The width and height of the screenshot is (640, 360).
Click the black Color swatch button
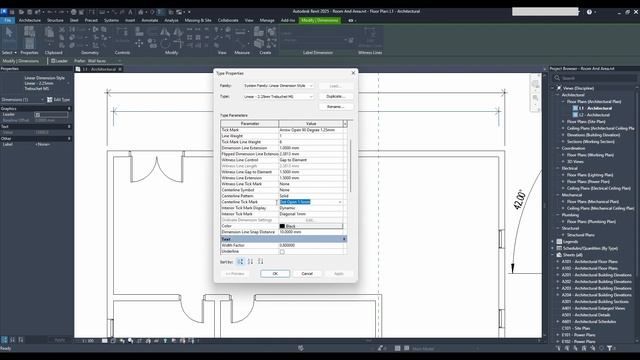tap(311, 226)
